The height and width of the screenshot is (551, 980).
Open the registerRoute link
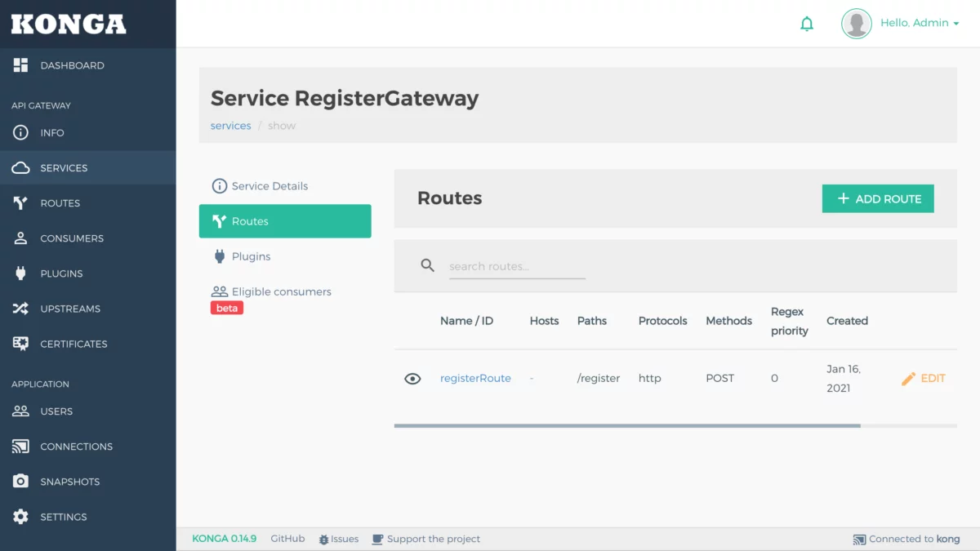475,379
